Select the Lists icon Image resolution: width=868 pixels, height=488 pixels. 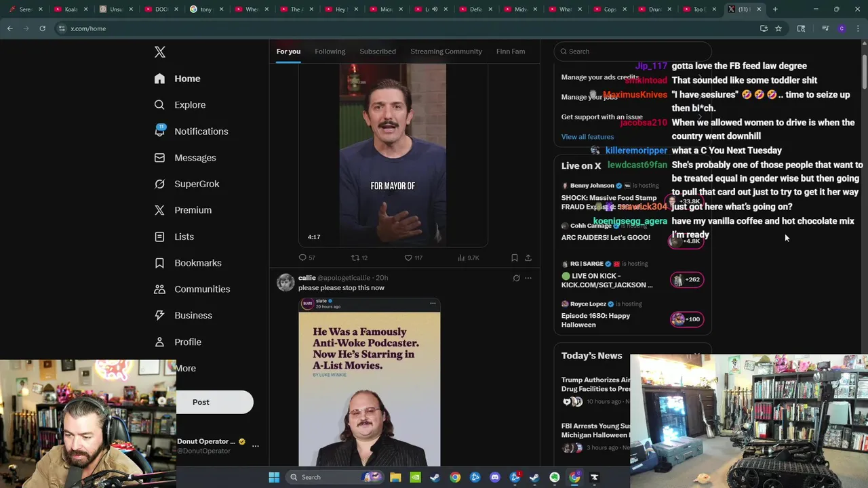tap(159, 237)
